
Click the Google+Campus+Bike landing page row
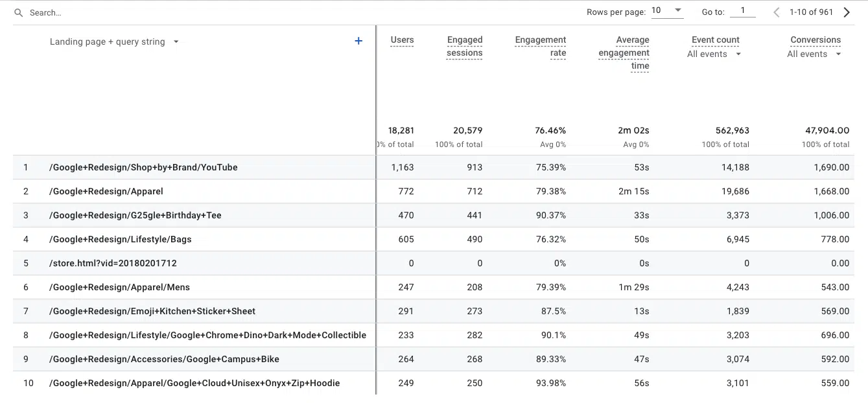pos(164,360)
